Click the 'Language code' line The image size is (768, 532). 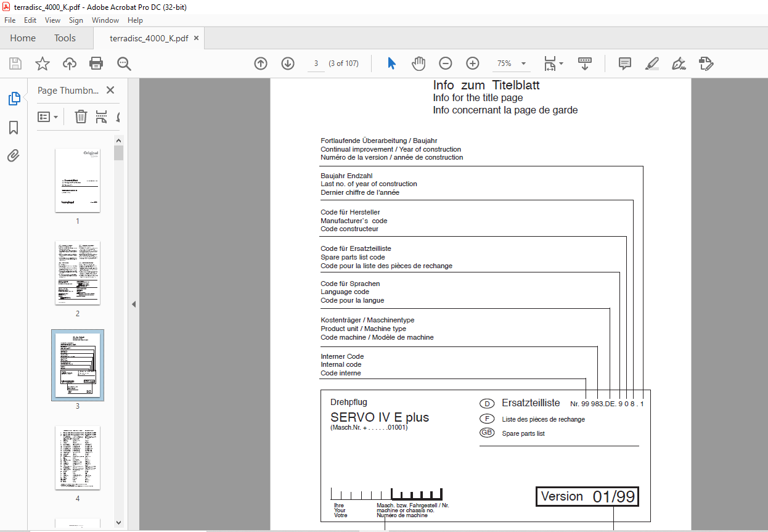(x=345, y=292)
